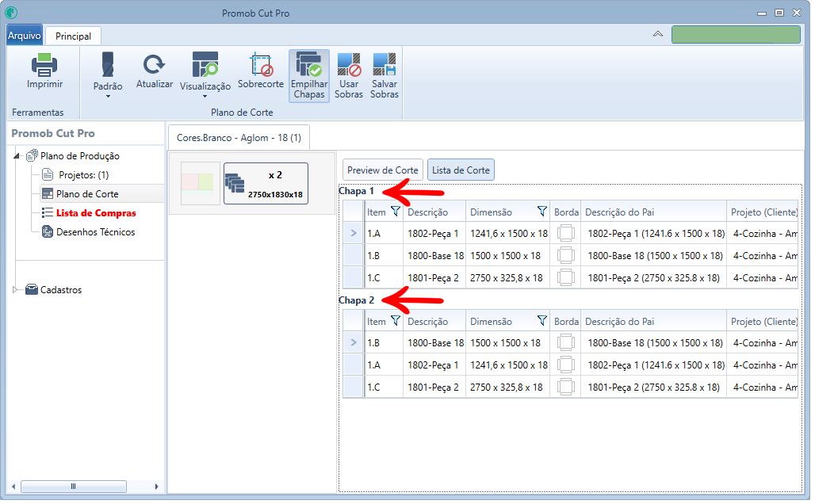Click the Atualizar refresh icon
815x504 pixels.
(155, 65)
